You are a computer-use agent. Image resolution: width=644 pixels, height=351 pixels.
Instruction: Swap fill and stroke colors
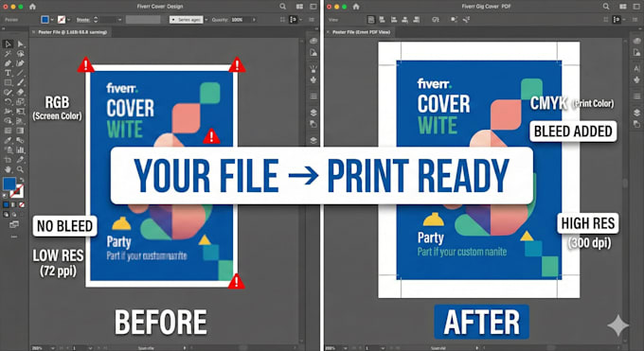[x=21, y=180]
